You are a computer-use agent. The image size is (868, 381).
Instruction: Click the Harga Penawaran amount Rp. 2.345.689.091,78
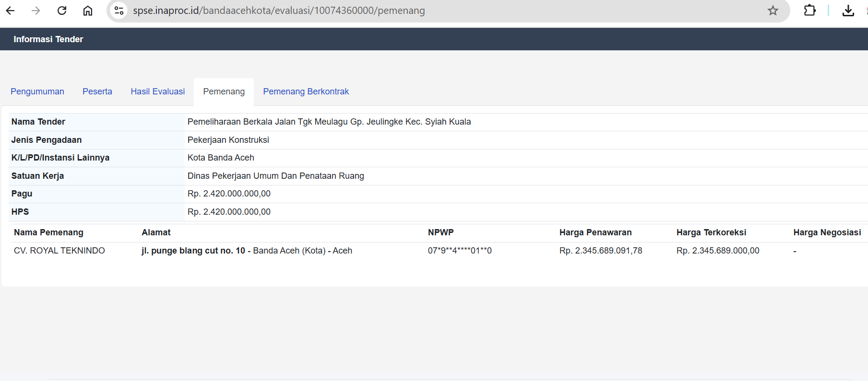click(x=601, y=251)
